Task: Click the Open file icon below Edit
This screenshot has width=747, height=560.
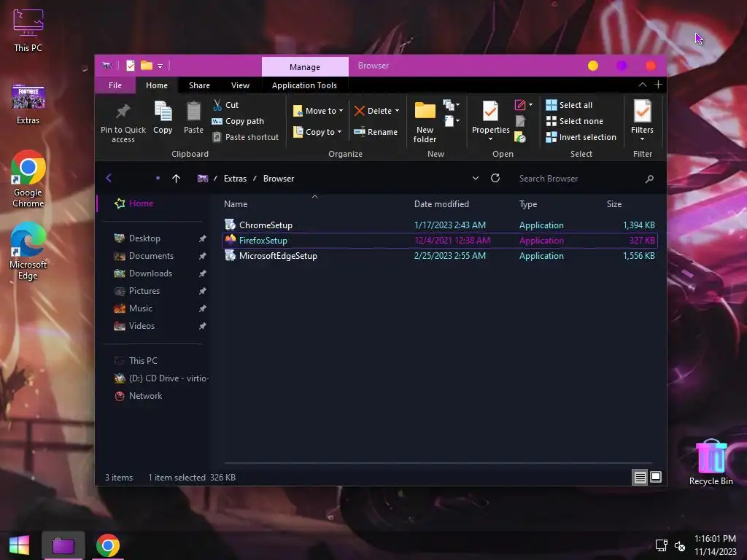Action: coord(519,121)
